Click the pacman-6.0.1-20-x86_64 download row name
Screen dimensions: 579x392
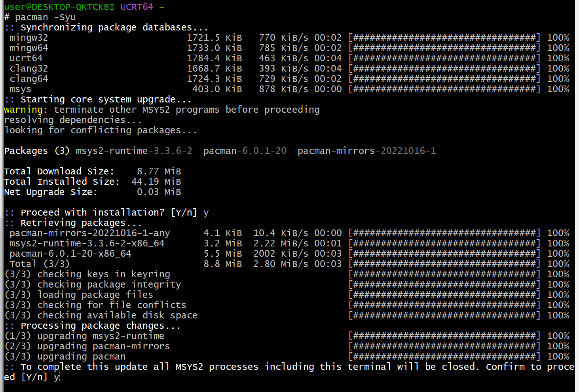click(x=70, y=254)
